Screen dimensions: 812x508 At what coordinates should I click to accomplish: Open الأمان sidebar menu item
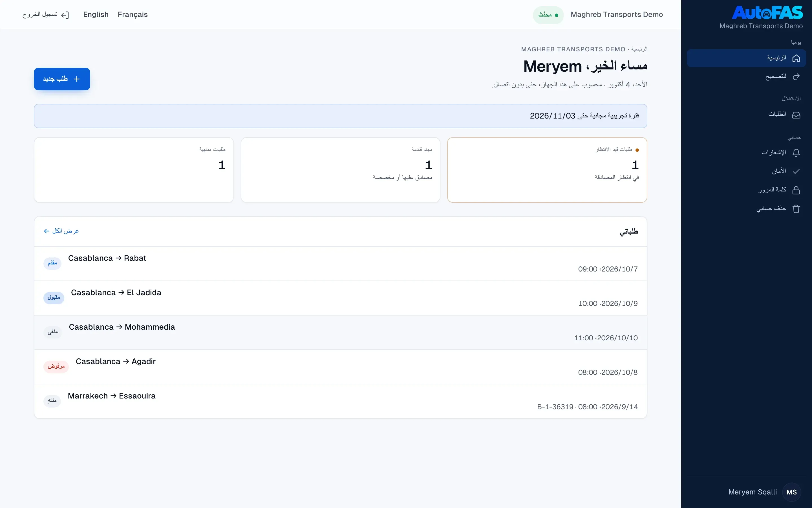746,171
